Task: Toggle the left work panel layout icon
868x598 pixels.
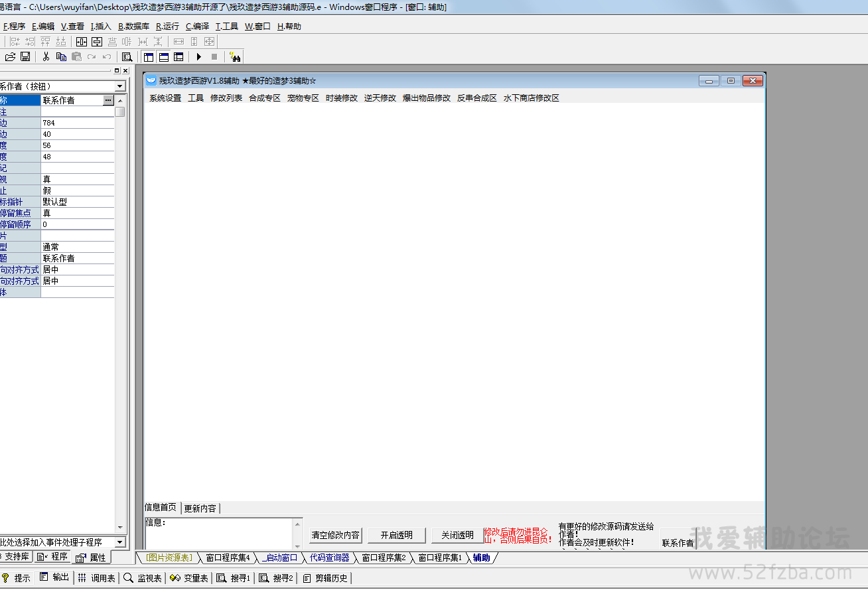Action: click(148, 57)
